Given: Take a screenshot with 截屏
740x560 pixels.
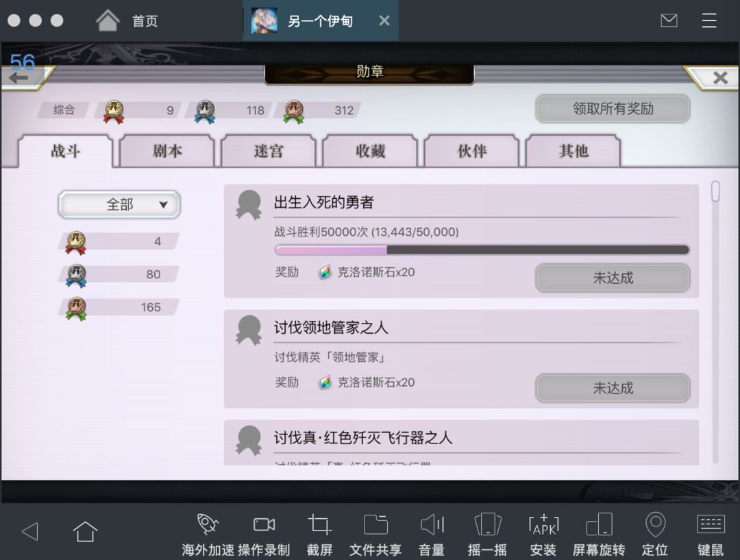Looking at the screenshot, I should pos(319,524).
